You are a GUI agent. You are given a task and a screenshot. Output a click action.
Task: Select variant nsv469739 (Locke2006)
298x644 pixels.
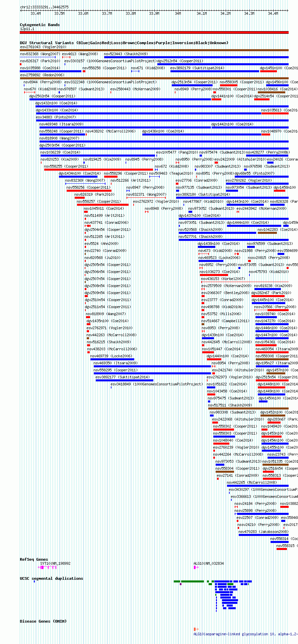(x=112, y=359)
